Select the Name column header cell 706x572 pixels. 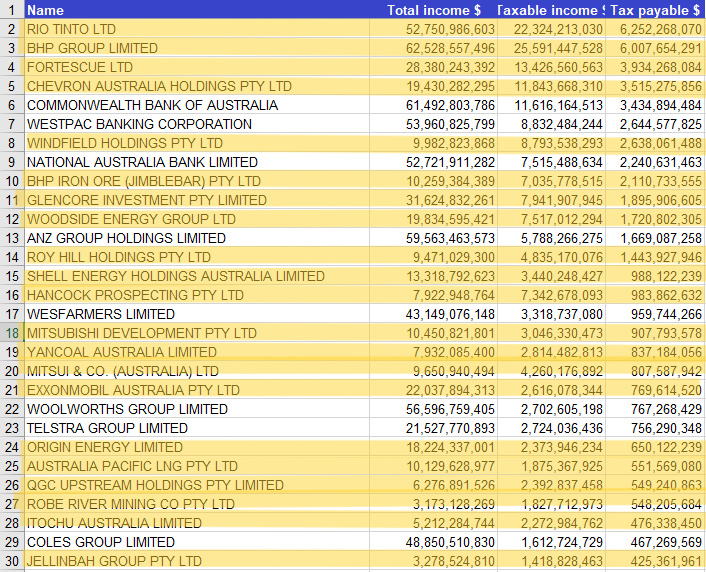click(197, 10)
